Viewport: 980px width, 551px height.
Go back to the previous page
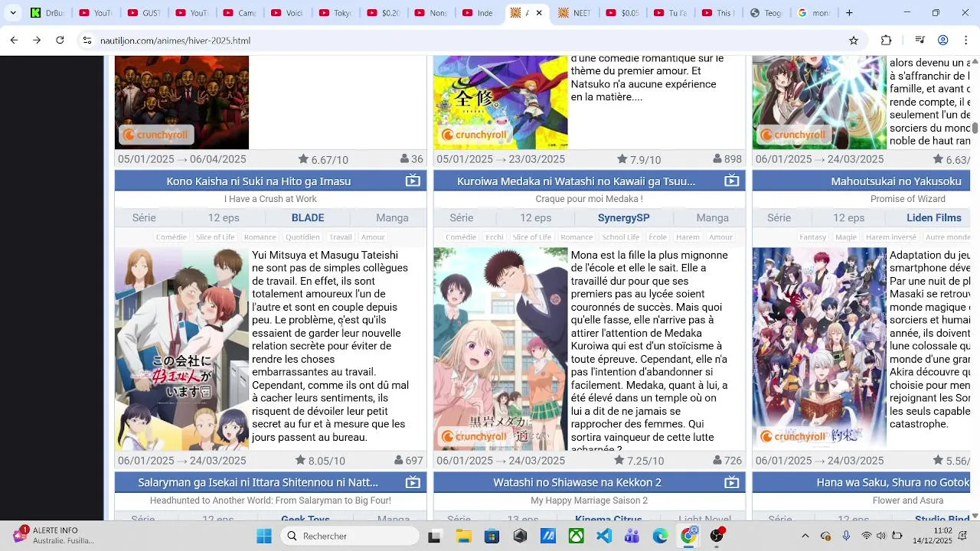point(14,41)
